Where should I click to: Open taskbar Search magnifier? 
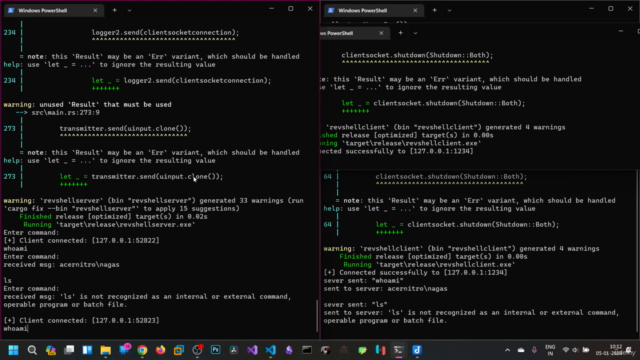point(32,350)
